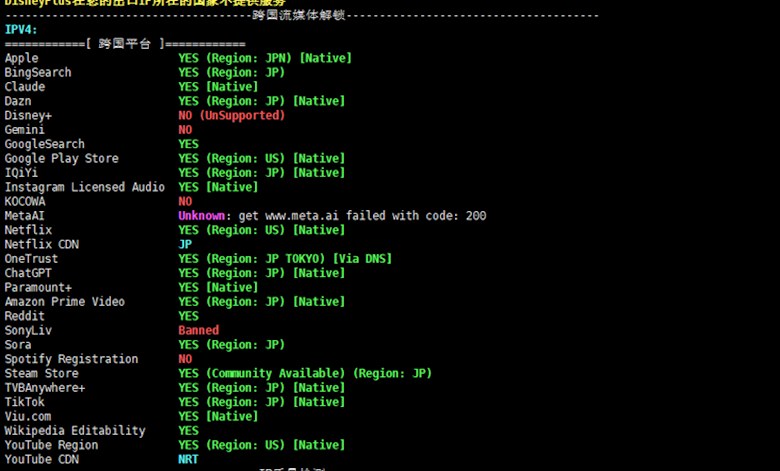Select the Claude row label
The height and width of the screenshot is (471, 780).
click(25, 87)
